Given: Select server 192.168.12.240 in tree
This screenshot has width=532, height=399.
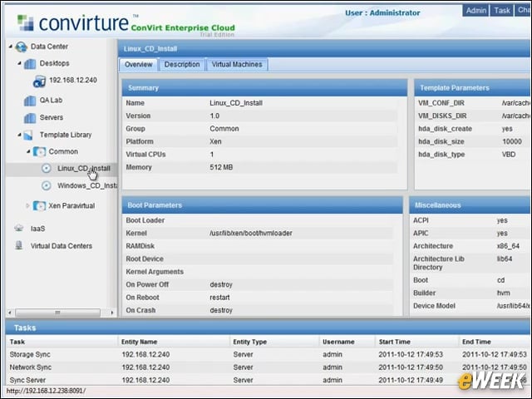Looking at the screenshot, I should click(x=73, y=81).
